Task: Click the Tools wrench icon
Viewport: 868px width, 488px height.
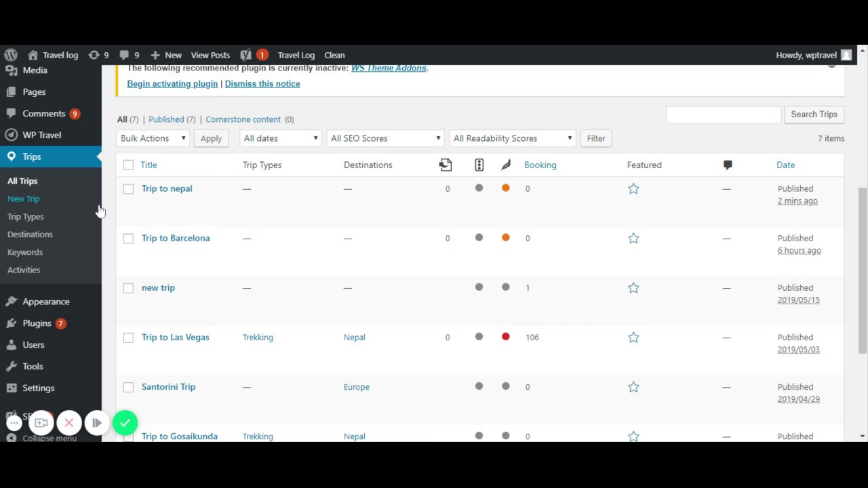Action: click(11, 367)
